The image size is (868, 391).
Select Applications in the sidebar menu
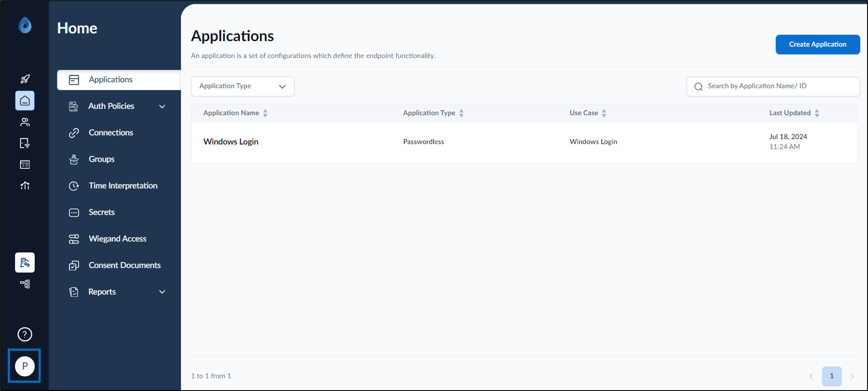click(119, 80)
